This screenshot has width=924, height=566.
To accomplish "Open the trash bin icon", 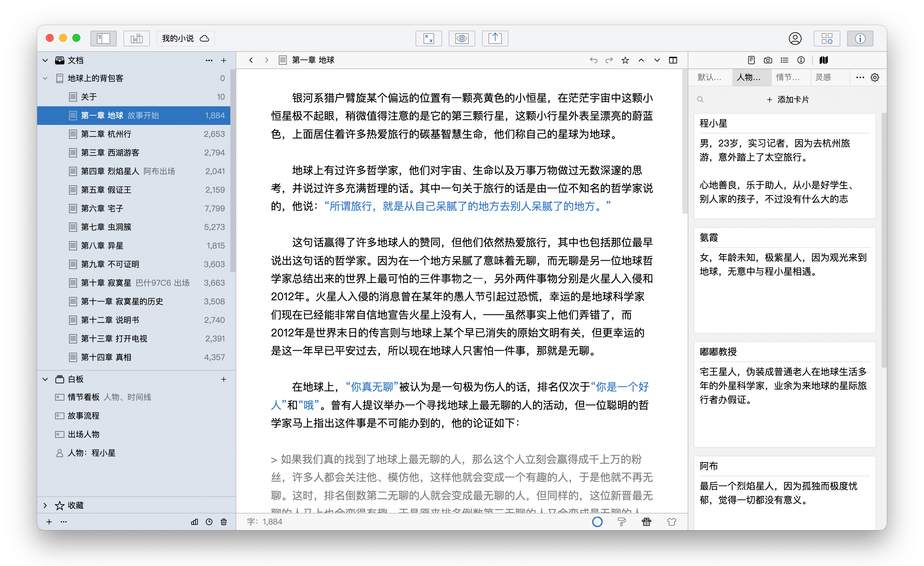I will (x=223, y=522).
